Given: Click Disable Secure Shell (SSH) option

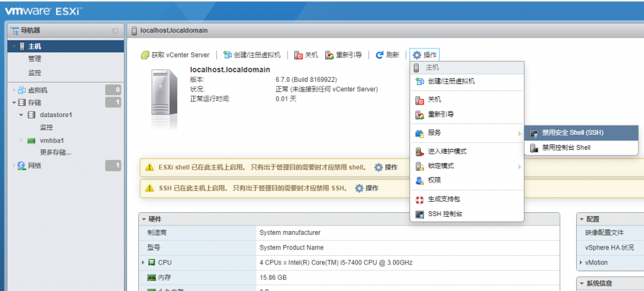Looking at the screenshot, I should coord(581,133).
